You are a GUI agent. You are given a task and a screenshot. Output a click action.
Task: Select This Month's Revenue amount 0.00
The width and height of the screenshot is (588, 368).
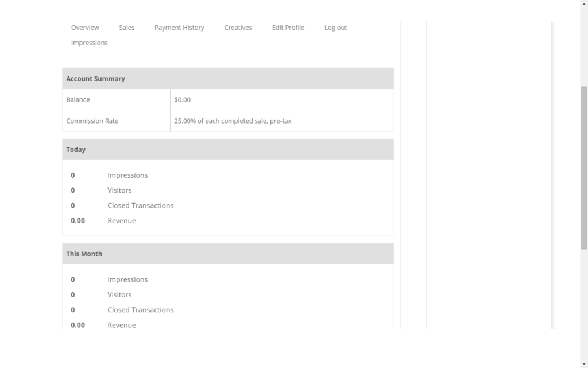78,325
